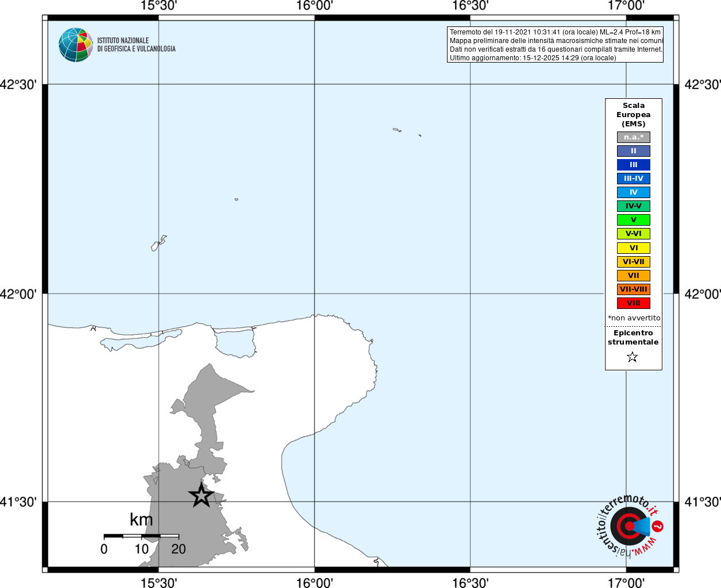Screen dimensions: 721x588
Task: Select the red VIII intensity swatch
Action: 633,303
